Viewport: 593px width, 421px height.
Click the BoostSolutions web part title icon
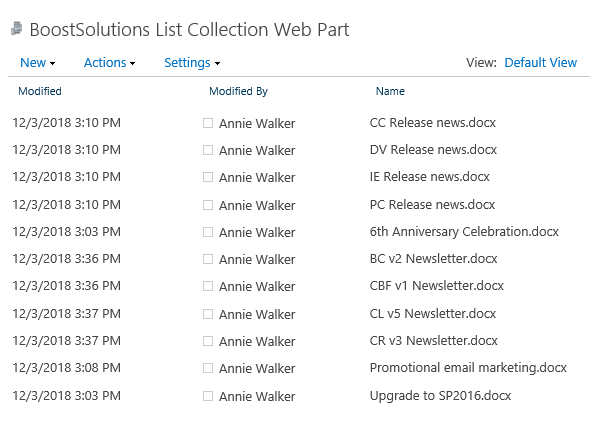click(x=17, y=29)
